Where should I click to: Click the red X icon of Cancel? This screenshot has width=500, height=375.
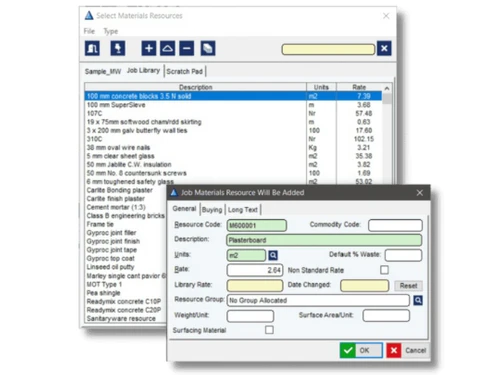coord(394,350)
